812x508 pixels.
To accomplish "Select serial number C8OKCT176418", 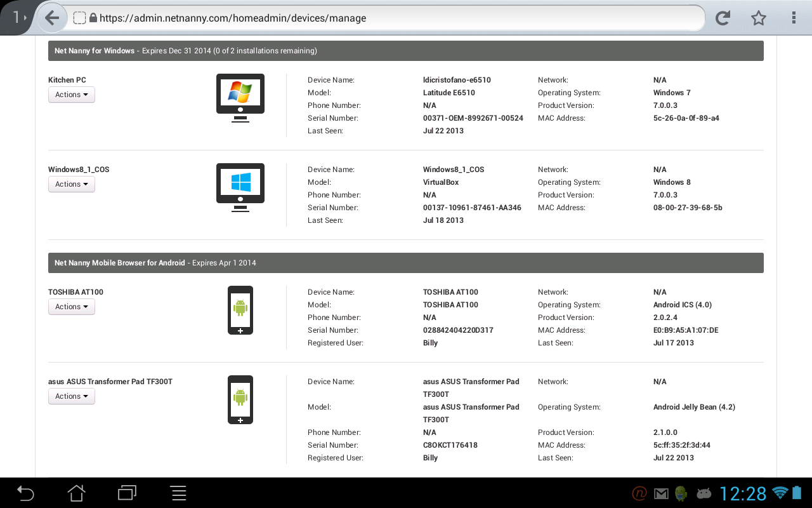I will tap(450, 445).
